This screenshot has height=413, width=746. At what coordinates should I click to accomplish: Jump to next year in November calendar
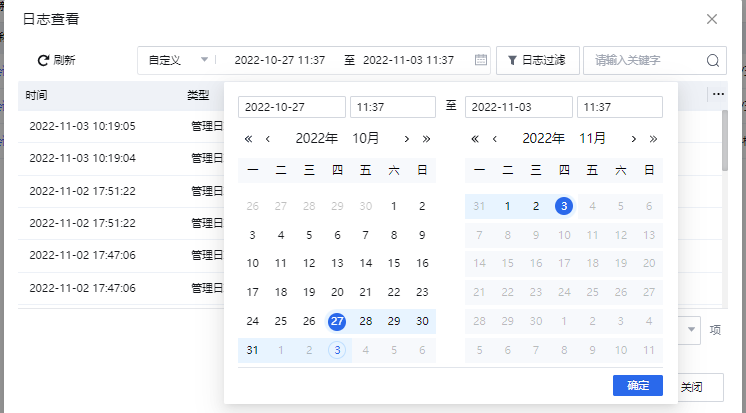pos(653,138)
